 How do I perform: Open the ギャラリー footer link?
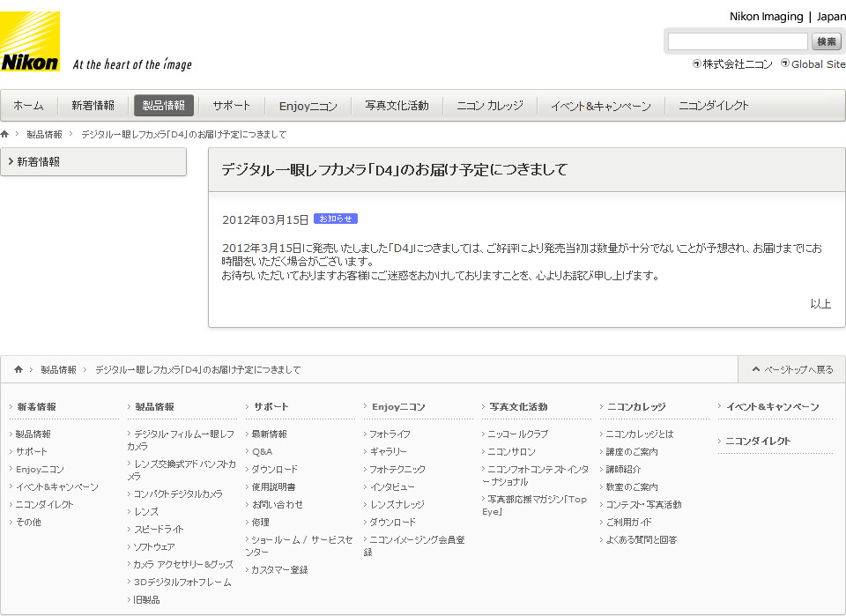pos(389,452)
